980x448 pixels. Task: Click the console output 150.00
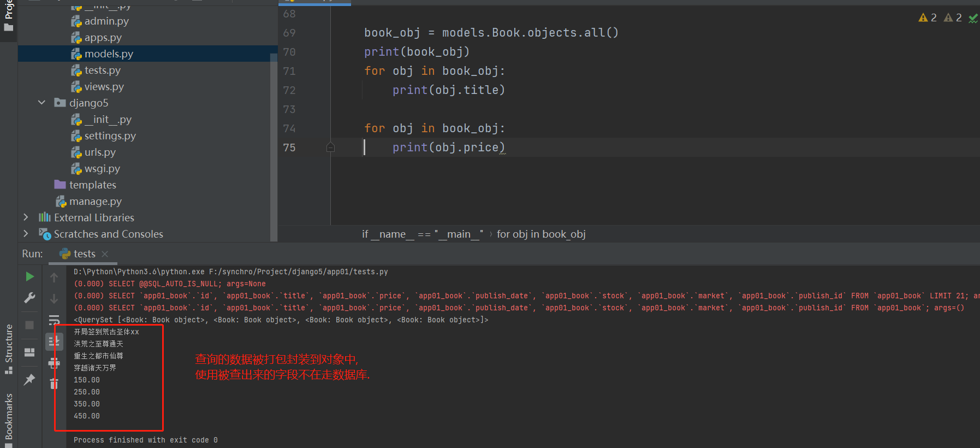87,380
